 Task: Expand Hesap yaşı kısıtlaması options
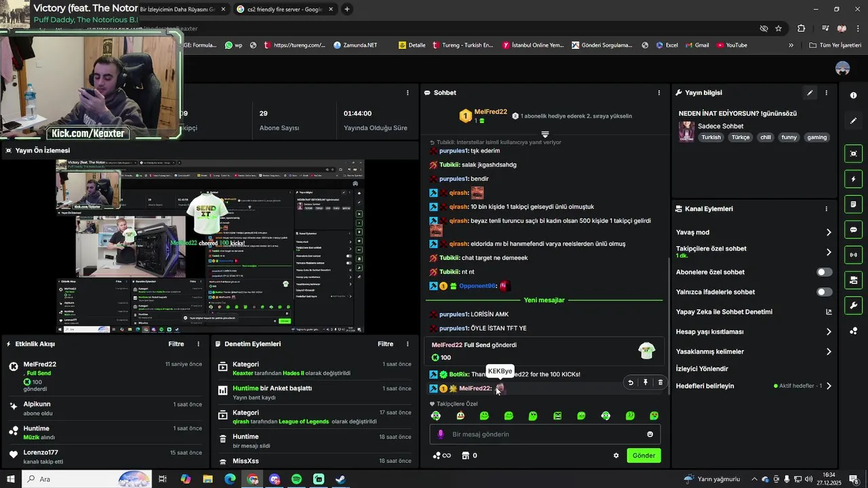coord(829,332)
